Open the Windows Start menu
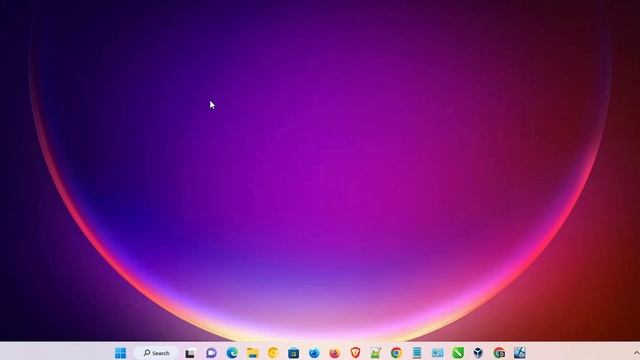640x360 pixels. pos(120,353)
